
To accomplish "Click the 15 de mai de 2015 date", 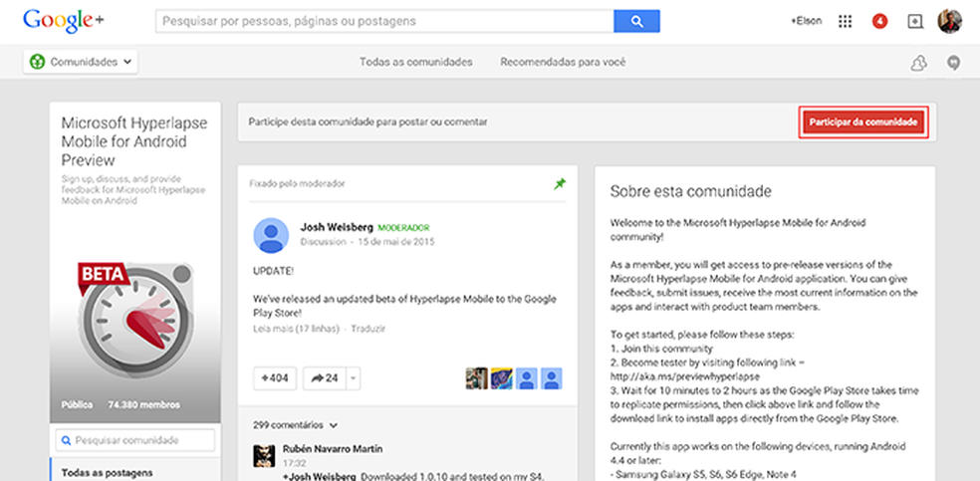I will pyautogui.click(x=396, y=242).
